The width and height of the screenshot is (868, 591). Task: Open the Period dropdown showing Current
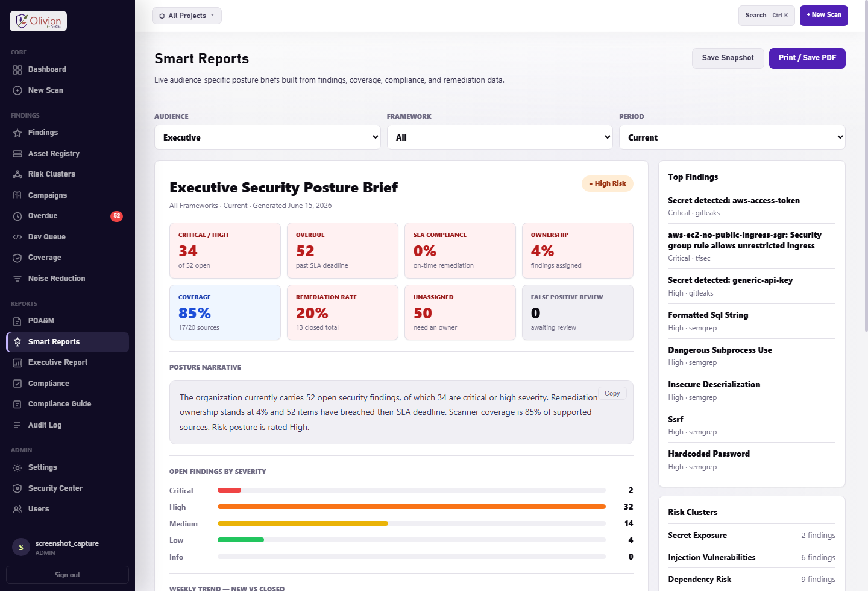pyautogui.click(x=732, y=137)
